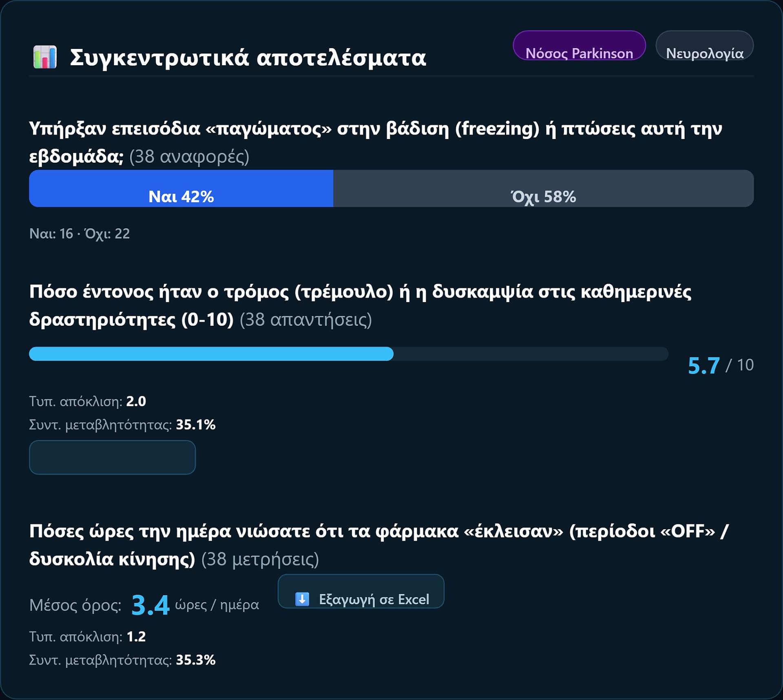Click the filled light-blue part of the tremor score bar

211,354
